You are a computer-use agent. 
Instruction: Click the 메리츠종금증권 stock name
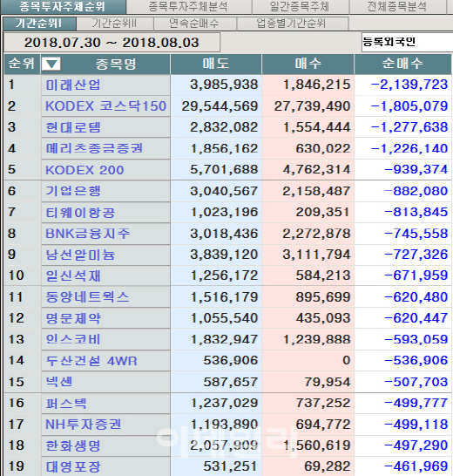tap(94, 148)
